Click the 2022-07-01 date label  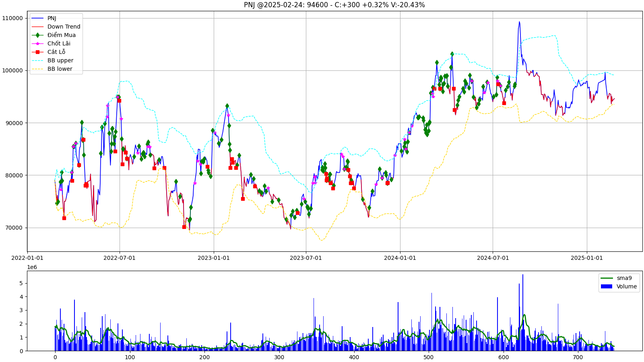point(120,258)
